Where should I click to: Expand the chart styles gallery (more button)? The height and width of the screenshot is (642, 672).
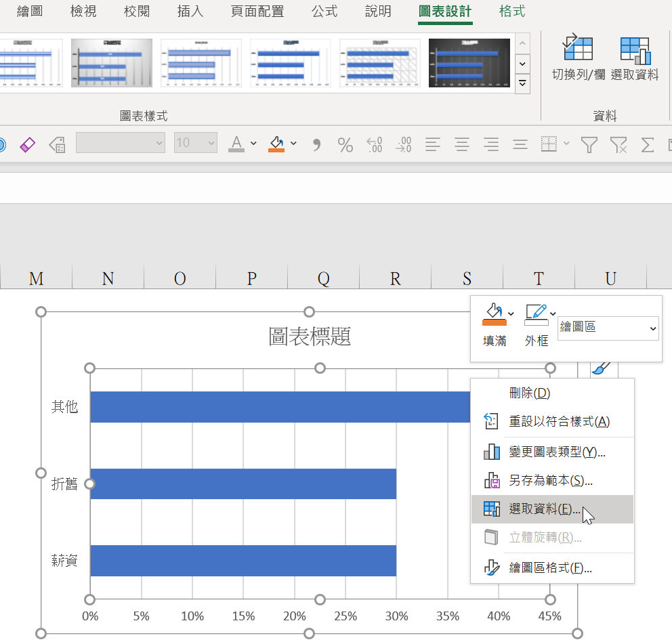click(x=522, y=83)
